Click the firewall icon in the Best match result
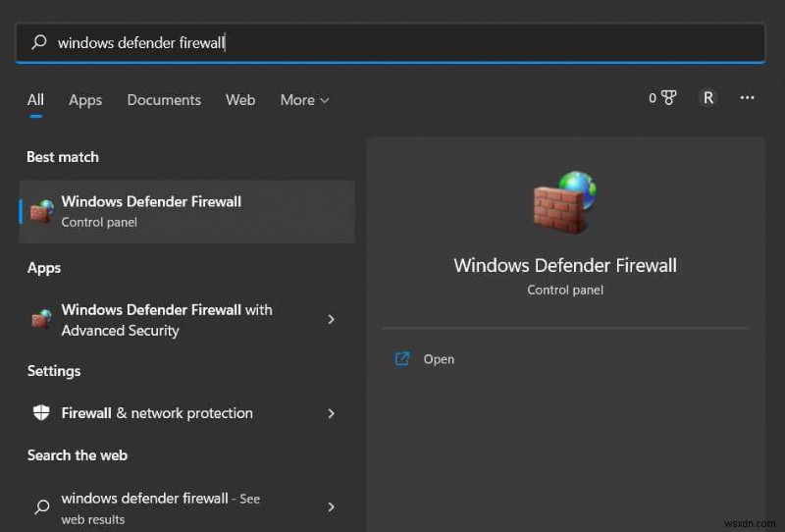The image size is (785, 532). tap(41, 211)
